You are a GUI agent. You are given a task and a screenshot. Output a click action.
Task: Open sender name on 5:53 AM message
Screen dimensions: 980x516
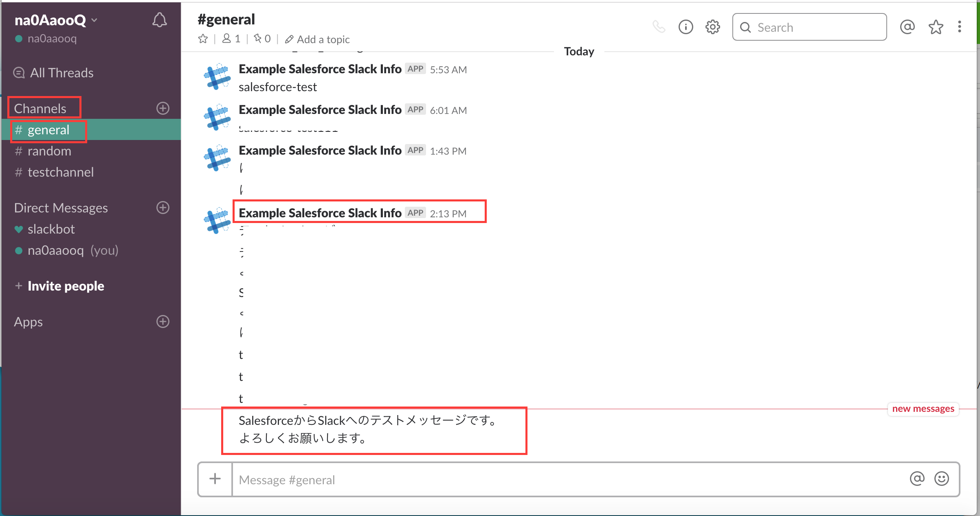(320, 69)
